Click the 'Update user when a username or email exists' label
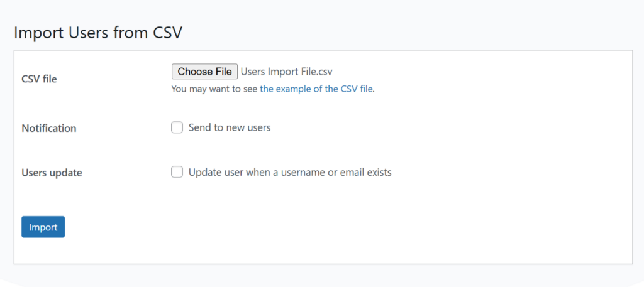Screen dimensions: 644x287 click(290, 172)
